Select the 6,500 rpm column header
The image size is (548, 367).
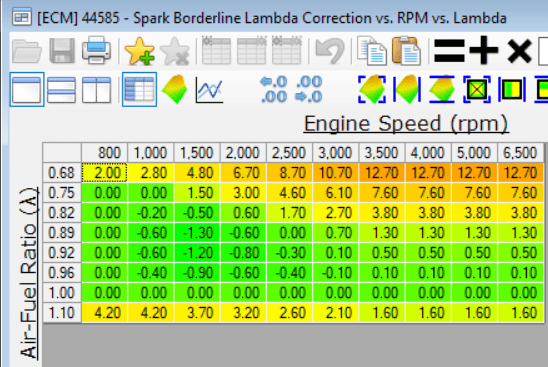coord(520,152)
